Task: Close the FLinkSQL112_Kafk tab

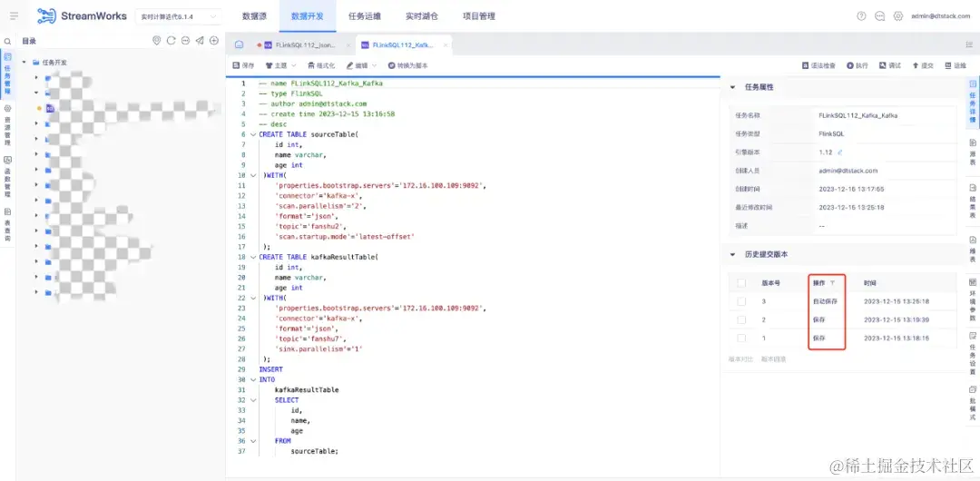Action: pyautogui.click(x=445, y=45)
